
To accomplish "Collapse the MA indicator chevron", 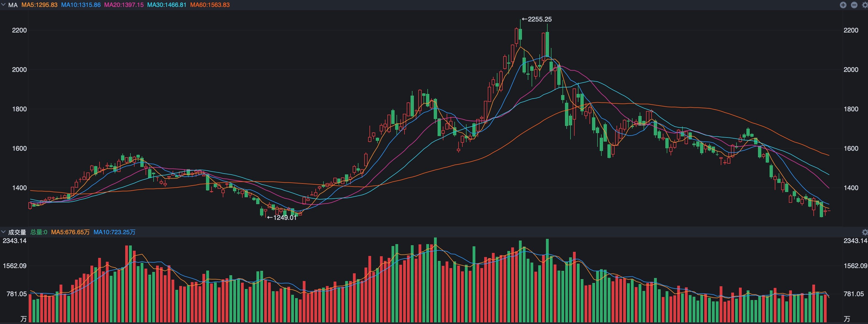I will pyautogui.click(x=3, y=5).
